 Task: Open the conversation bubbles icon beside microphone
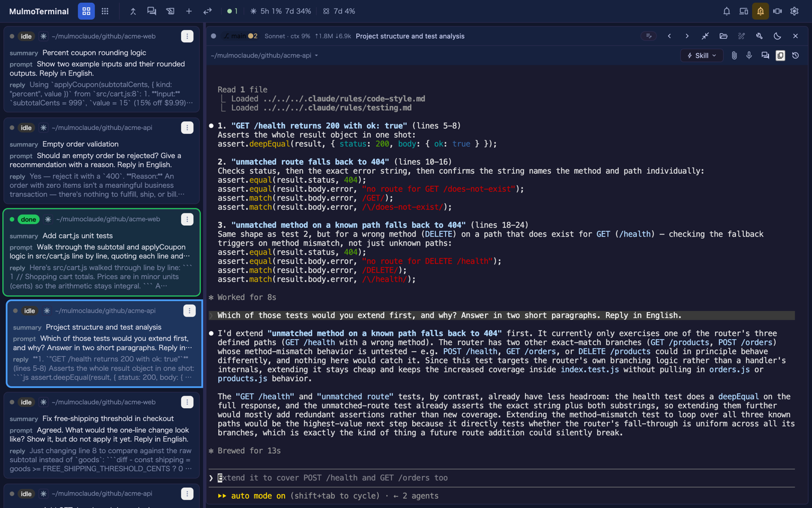pyautogui.click(x=765, y=55)
